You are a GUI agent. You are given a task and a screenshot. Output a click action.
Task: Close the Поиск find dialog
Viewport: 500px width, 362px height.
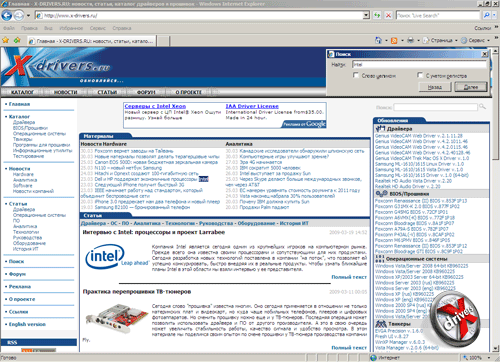[x=485, y=54]
